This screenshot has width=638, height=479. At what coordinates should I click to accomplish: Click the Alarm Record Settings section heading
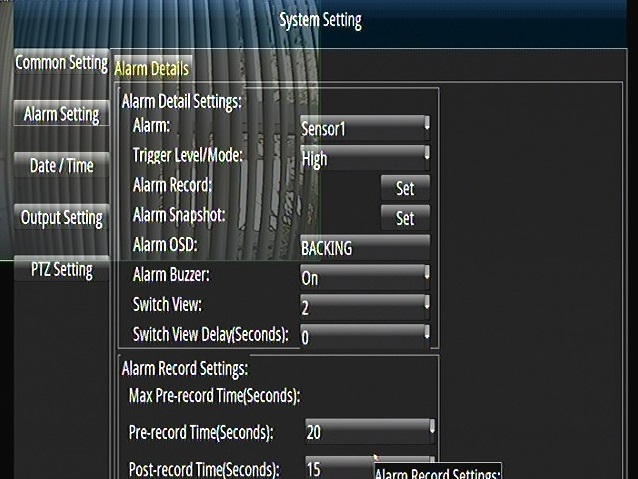185,369
